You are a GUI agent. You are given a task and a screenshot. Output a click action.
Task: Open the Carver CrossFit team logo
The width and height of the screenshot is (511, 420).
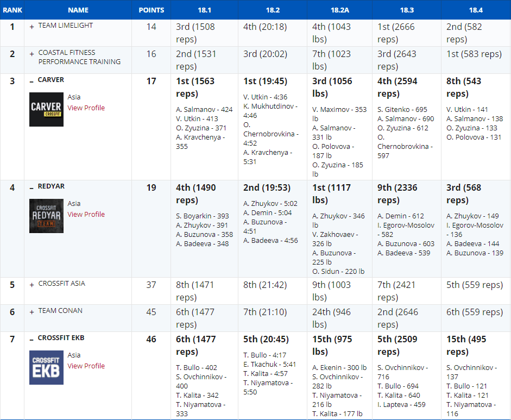pos(46,109)
